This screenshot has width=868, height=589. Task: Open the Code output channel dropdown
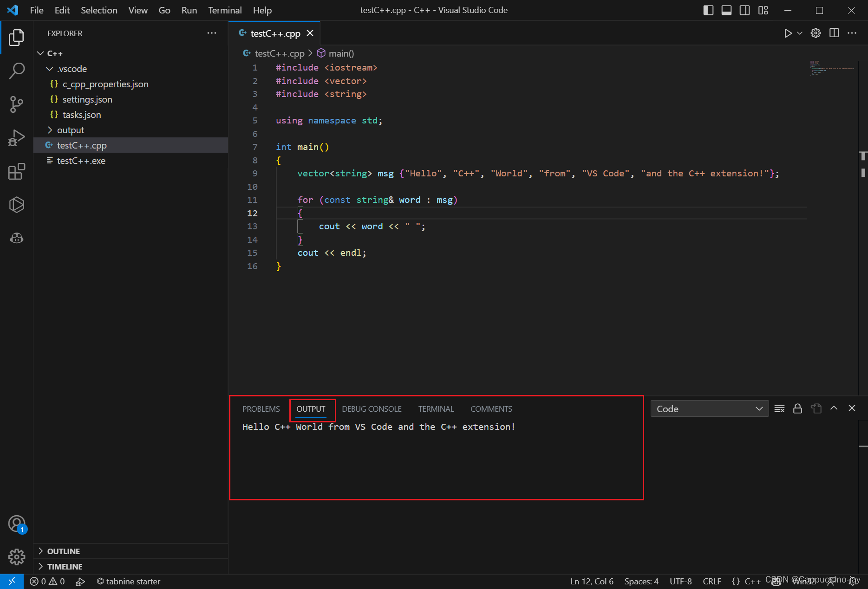tap(709, 408)
